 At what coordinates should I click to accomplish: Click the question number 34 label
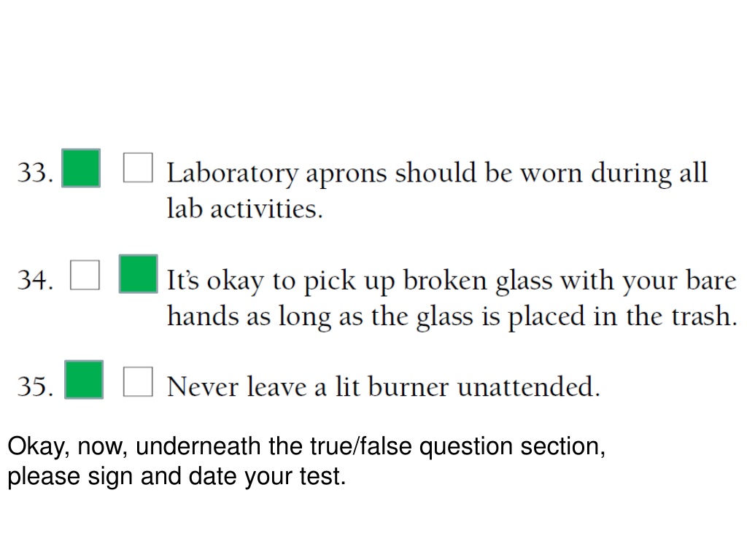coord(35,279)
